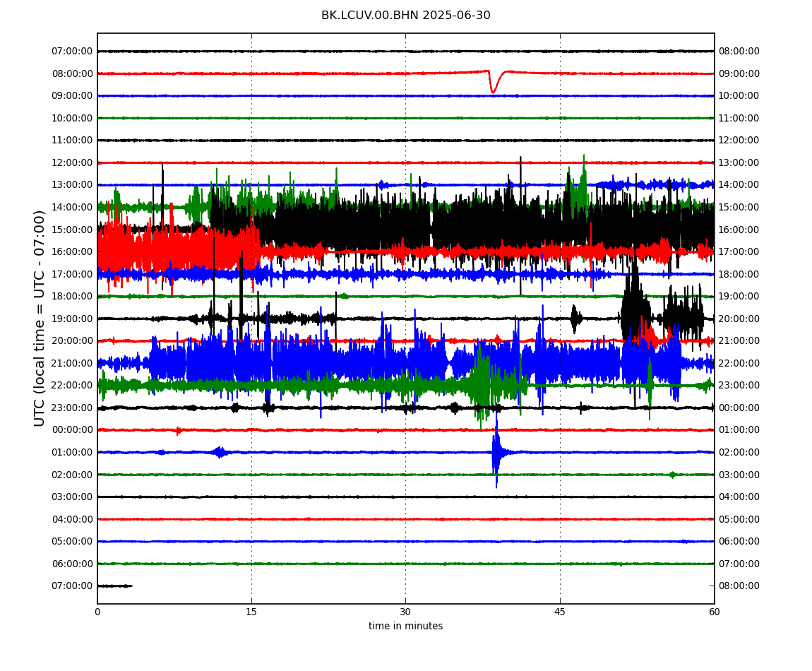Click the left axis label 14:00:00
Image resolution: width=812 pixels, height=671 pixels.
pyautogui.click(x=72, y=207)
